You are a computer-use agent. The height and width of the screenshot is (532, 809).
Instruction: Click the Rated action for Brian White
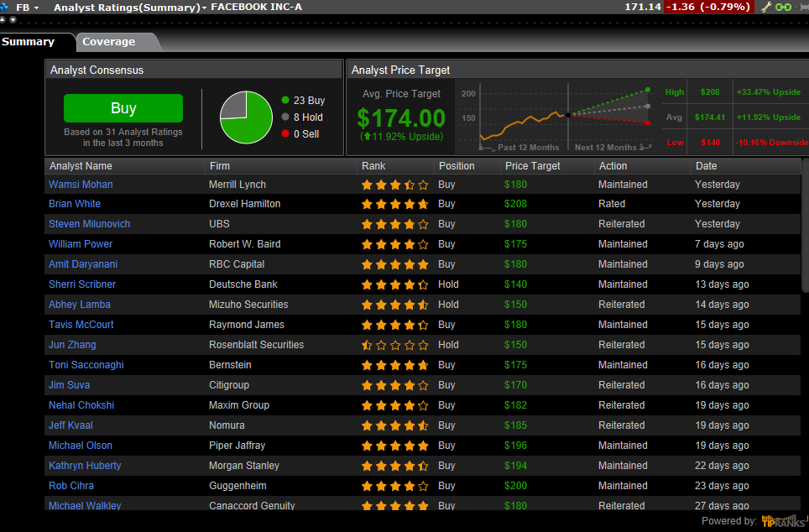[612, 203]
